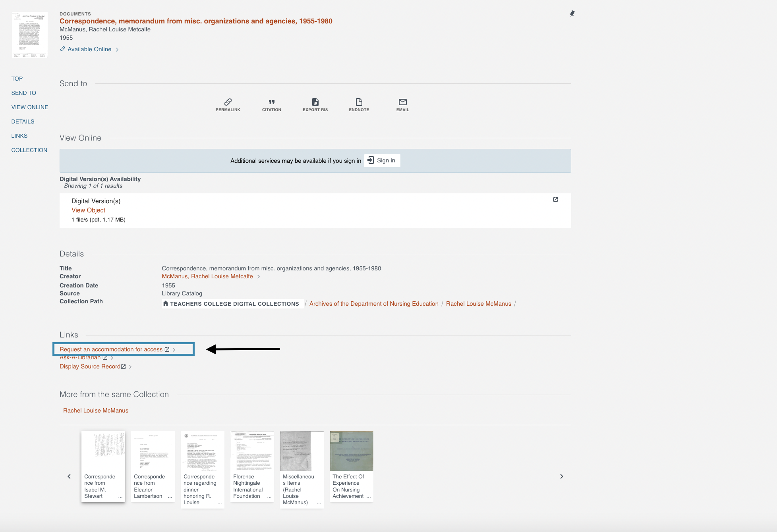Expand the chevron next to Available Online

coord(118,49)
